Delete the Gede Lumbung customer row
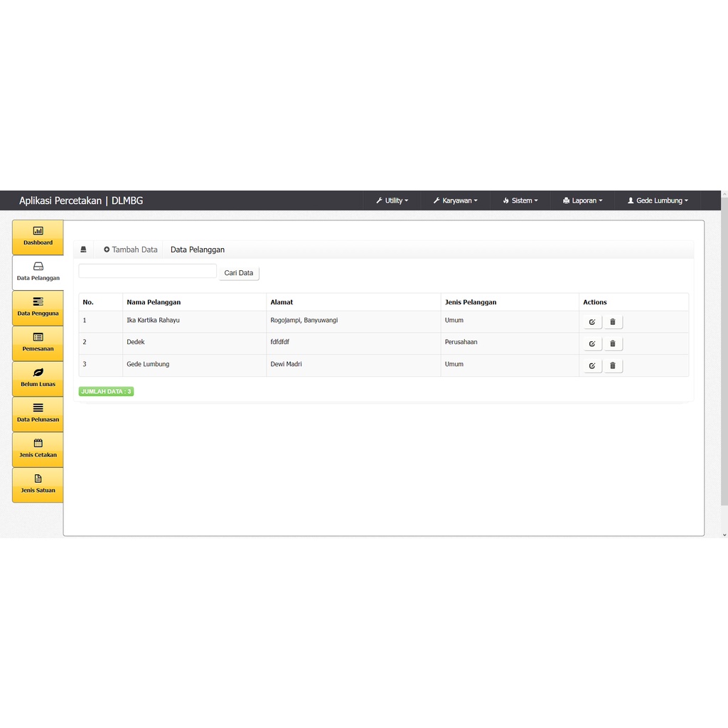The height and width of the screenshot is (728, 728). pos(613,366)
